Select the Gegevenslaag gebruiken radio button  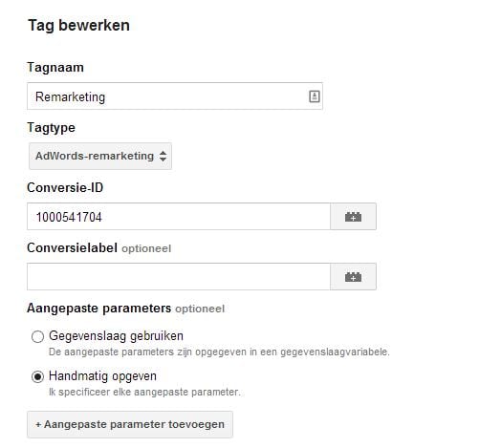(x=37, y=336)
